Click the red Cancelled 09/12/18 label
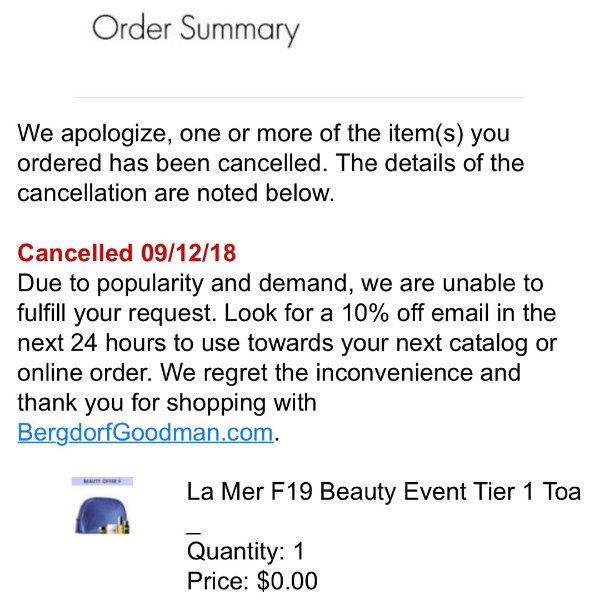Viewport: 600px width, 600px height. tap(127, 253)
